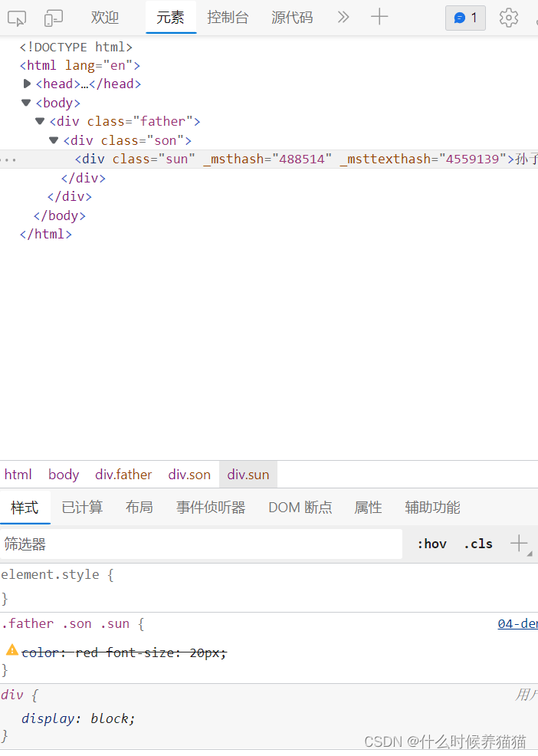This screenshot has height=756, width=538.
Task: Toggle element state with the :hov button
Action: (x=431, y=543)
